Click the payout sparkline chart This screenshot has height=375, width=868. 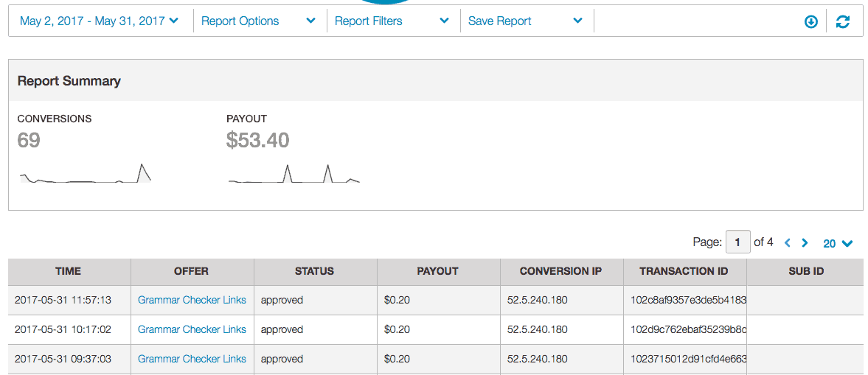pos(294,175)
